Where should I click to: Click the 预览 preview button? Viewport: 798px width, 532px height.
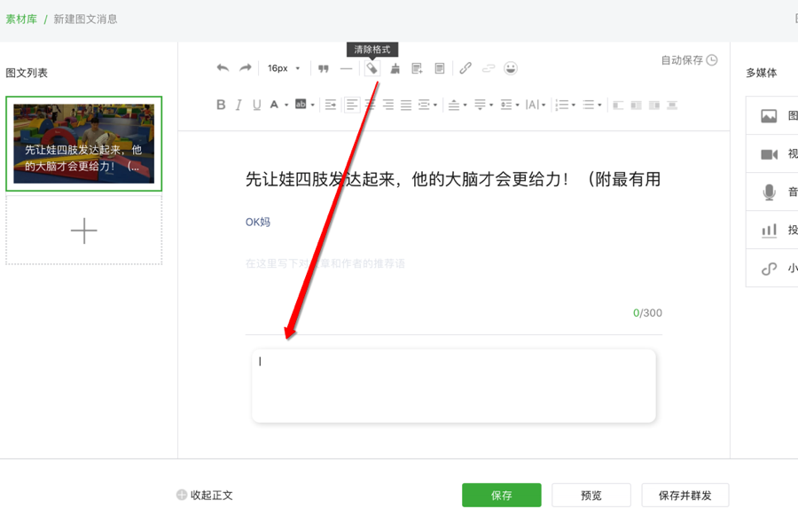[591, 495]
